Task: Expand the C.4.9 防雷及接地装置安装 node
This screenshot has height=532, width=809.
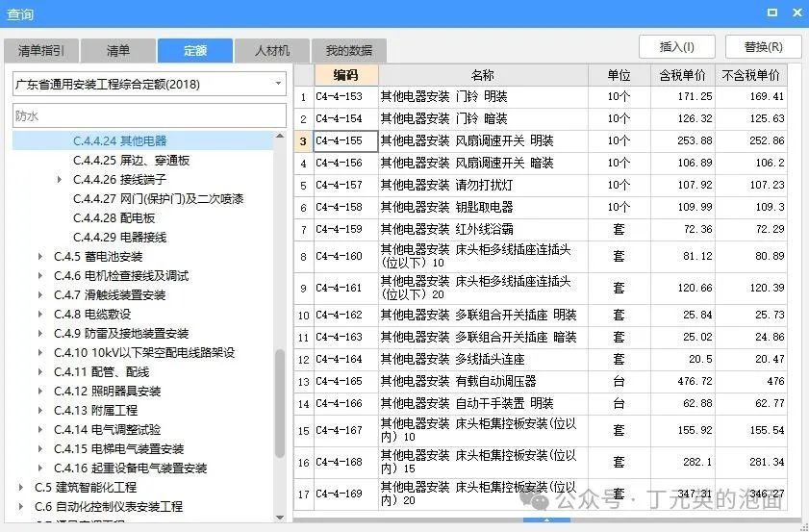Action: pos(40,333)
